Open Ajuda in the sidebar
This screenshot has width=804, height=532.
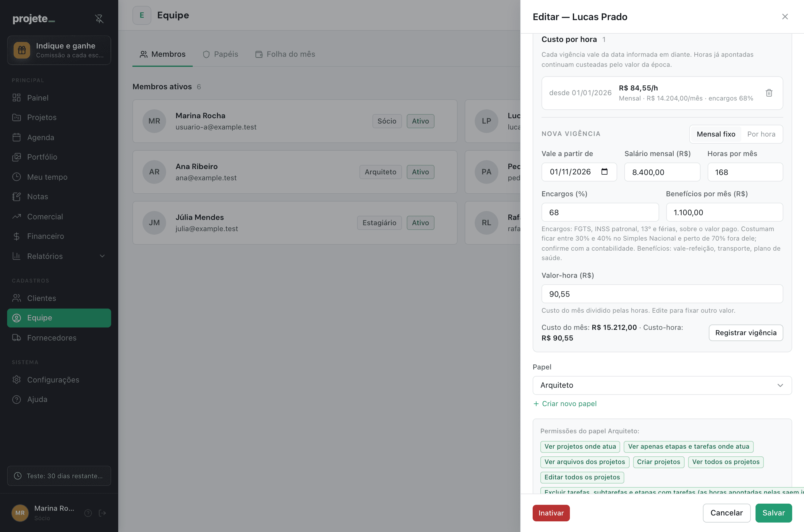click(59, 399)
